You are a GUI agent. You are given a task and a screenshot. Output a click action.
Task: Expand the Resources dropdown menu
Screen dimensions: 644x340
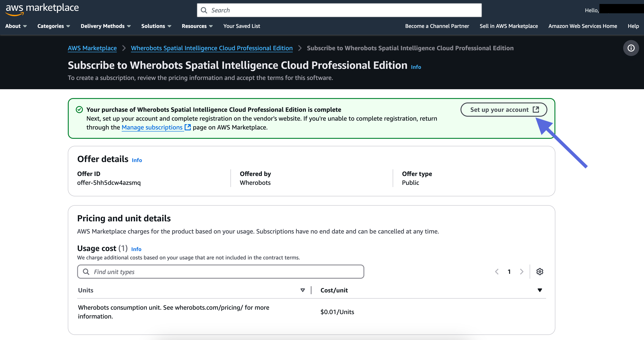coord(197,26)
